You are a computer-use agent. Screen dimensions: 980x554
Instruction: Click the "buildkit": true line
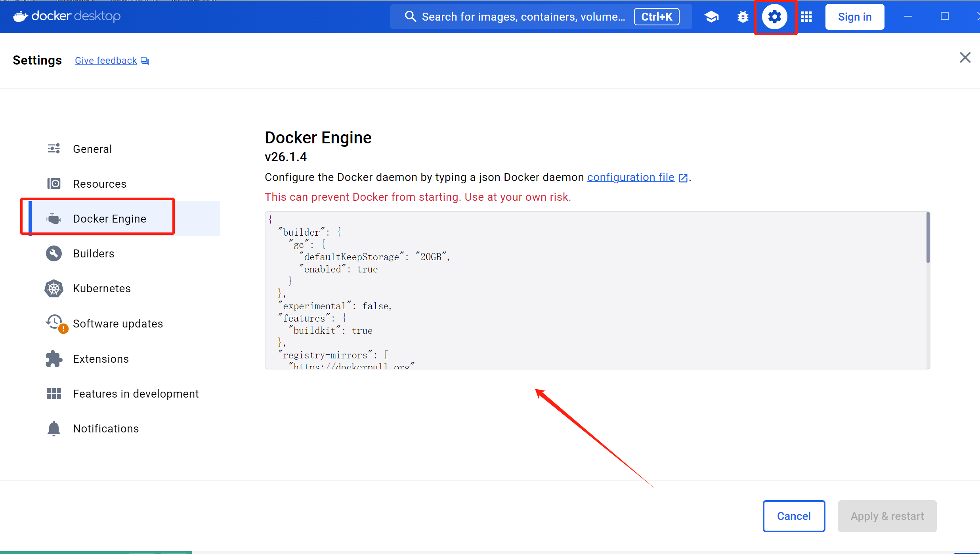(x=330, y=330)
